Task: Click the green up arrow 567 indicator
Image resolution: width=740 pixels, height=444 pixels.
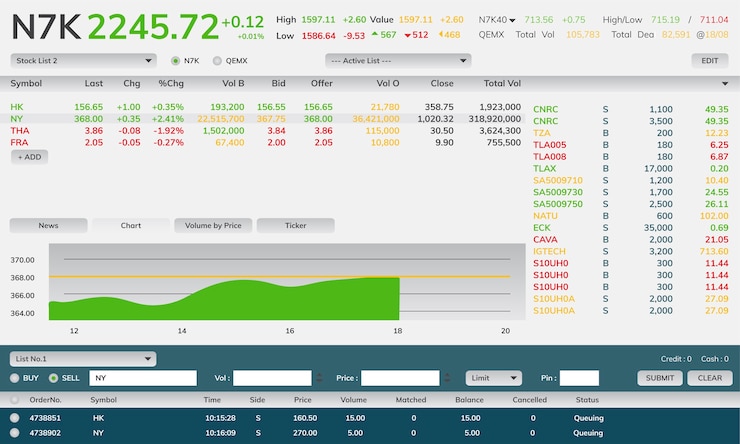Action: 384,35
